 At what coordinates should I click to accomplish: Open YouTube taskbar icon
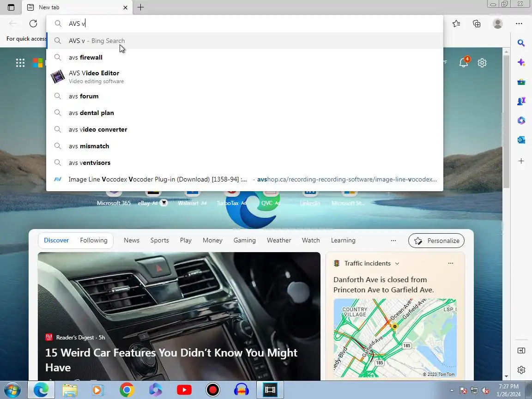184,390
